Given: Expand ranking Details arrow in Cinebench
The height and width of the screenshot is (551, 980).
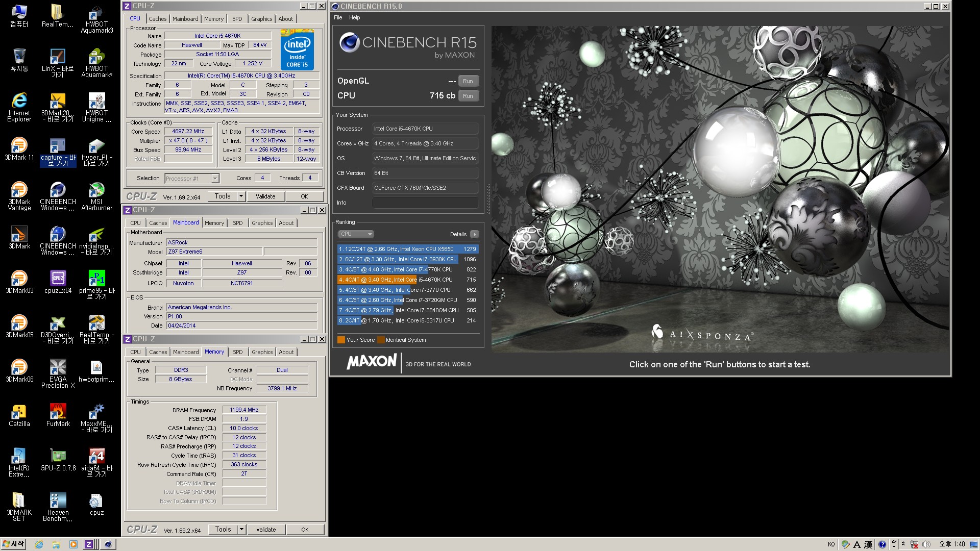Looking at the screenshot, I should (474, 234).
